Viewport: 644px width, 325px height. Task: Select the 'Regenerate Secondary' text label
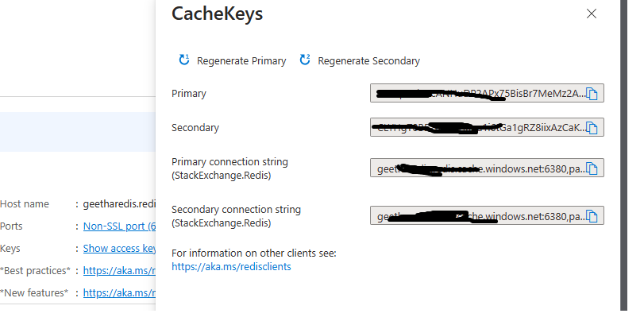(x=368, y=61)
